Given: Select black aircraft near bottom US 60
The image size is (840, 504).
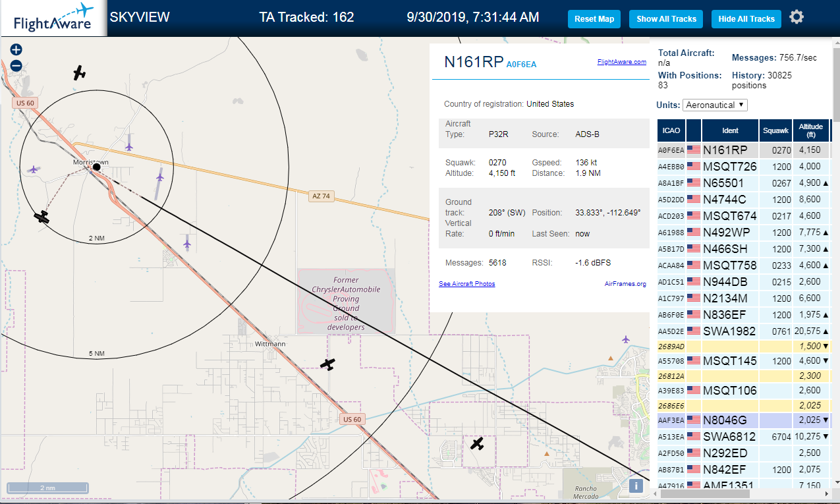Looking at the screenshot, I should (478, 444).
